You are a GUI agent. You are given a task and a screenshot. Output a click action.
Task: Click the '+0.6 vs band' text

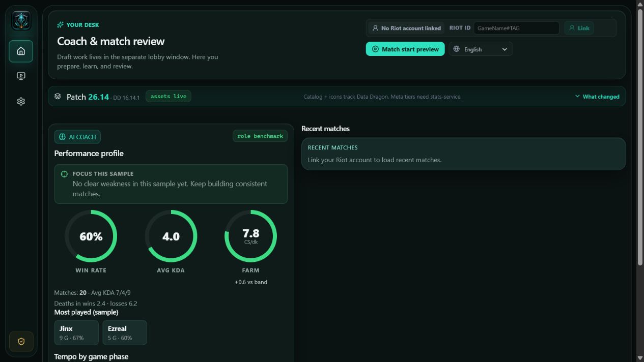(x=250, y=282)
